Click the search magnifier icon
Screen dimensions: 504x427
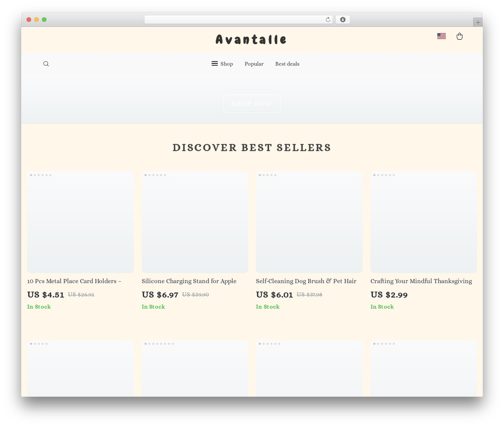tap(46, 64)
